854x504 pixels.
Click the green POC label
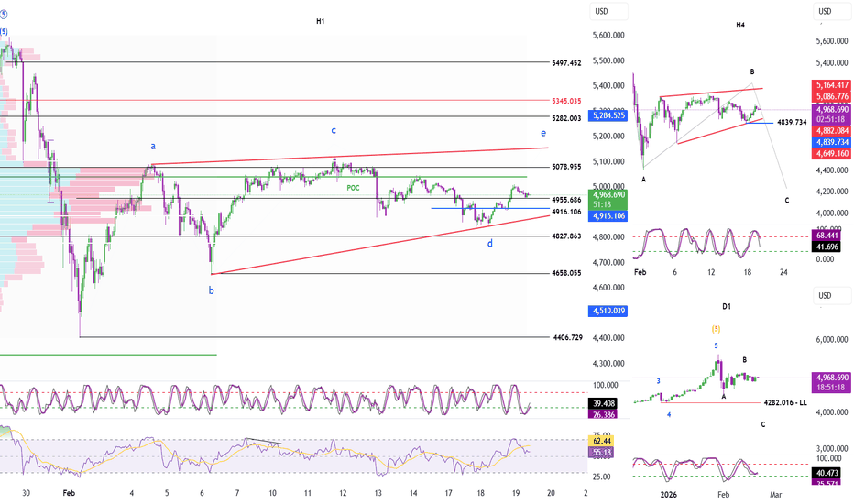click(x=353, y=187)
